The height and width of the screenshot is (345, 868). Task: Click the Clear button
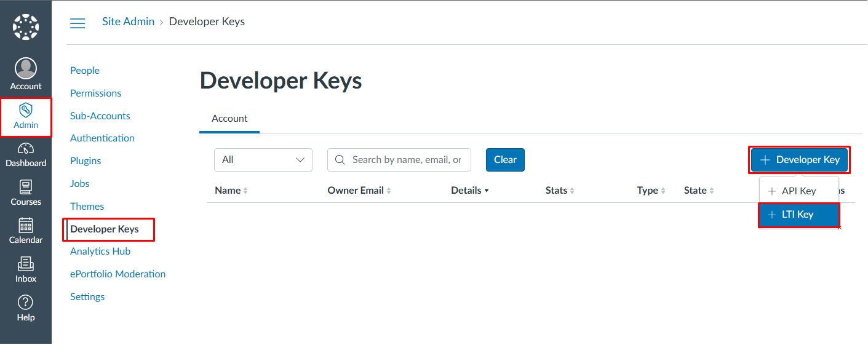(x=505, y=160)
